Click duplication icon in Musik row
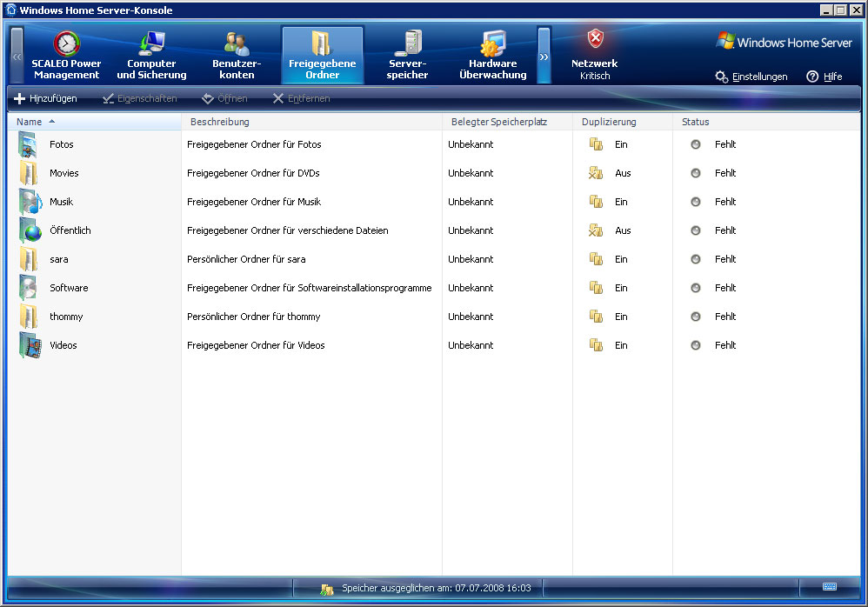868x607 pixels. (596, 202)
